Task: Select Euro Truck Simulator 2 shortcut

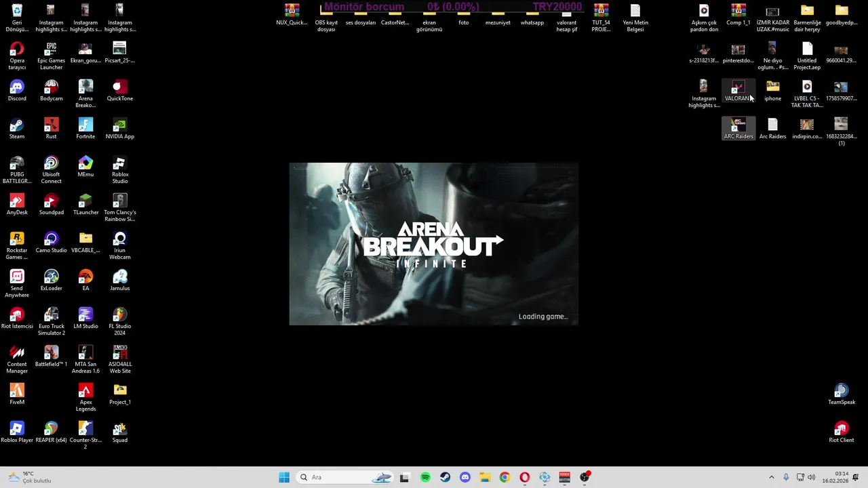Action: [52, 321]
